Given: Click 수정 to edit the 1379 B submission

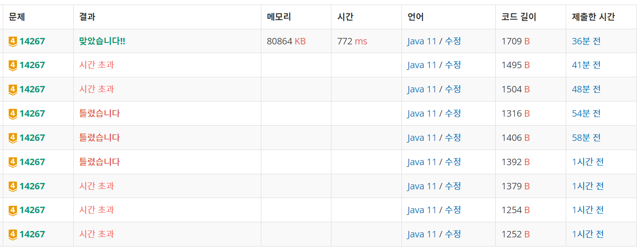Looking at the screenshot, I should pos(453,186).
